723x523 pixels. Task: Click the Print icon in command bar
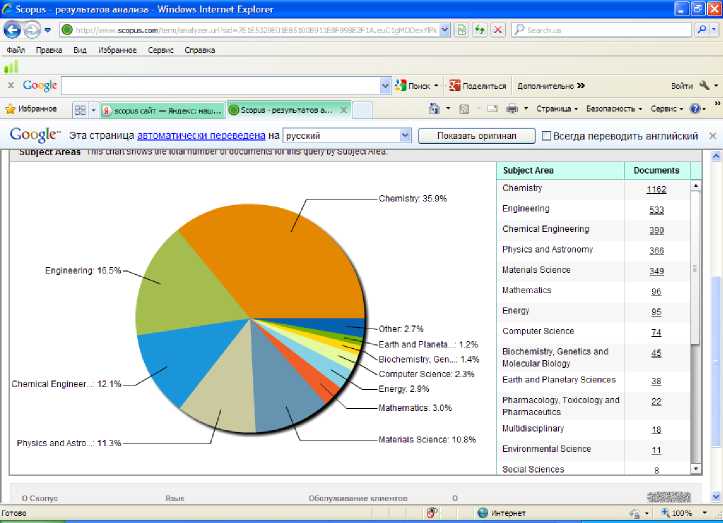coord(512,109)
